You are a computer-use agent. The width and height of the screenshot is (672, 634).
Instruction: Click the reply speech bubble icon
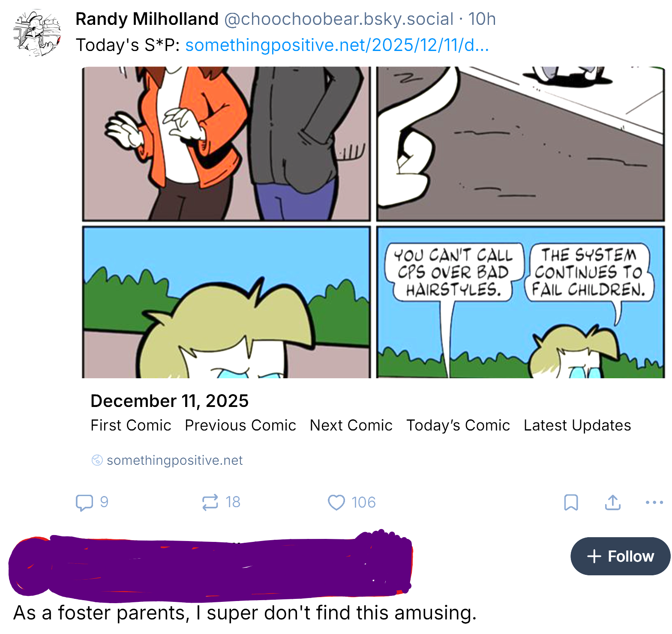pos(84,502)
